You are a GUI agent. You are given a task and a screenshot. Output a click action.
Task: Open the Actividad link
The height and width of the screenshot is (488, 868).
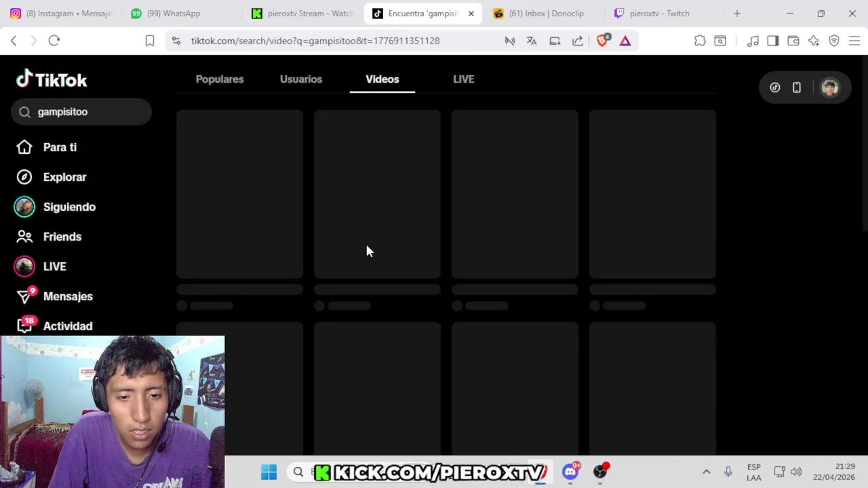[68, 326]
